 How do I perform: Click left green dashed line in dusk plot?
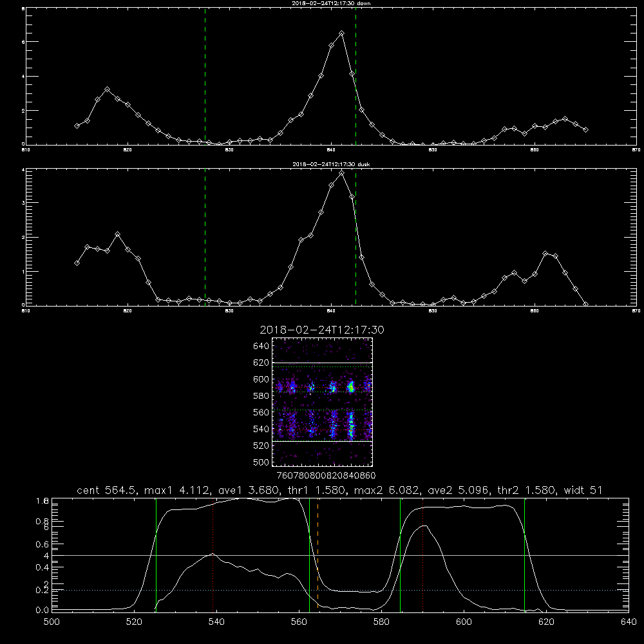(205, 237)
